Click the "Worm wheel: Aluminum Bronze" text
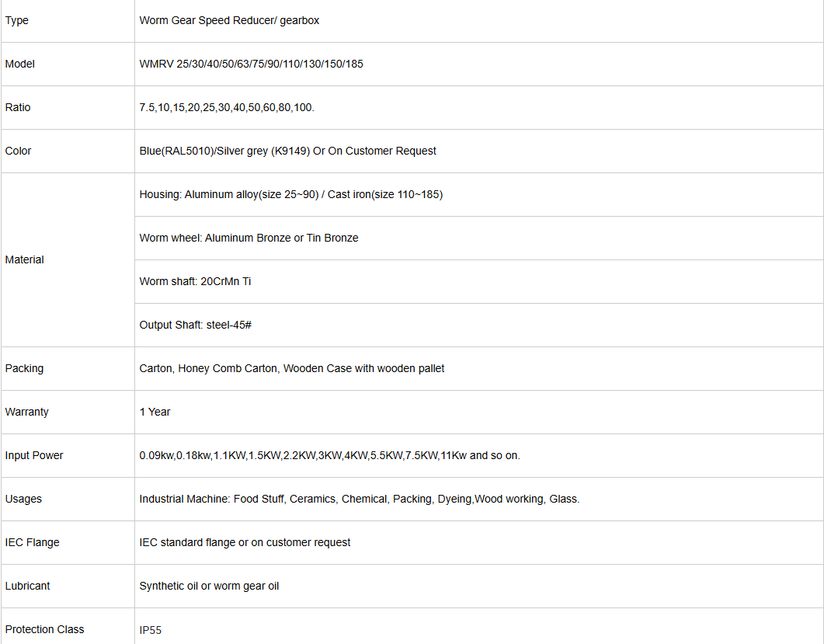This screenshot has width=824, height=644. [x=249, y=238]
